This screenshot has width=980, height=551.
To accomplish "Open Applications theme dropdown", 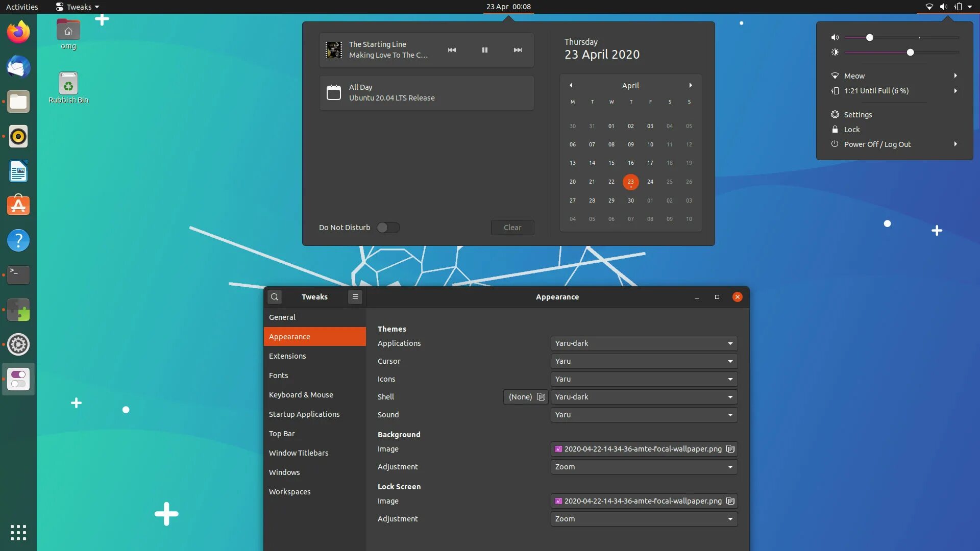I will pyautogui.click(x=644, y=343).
